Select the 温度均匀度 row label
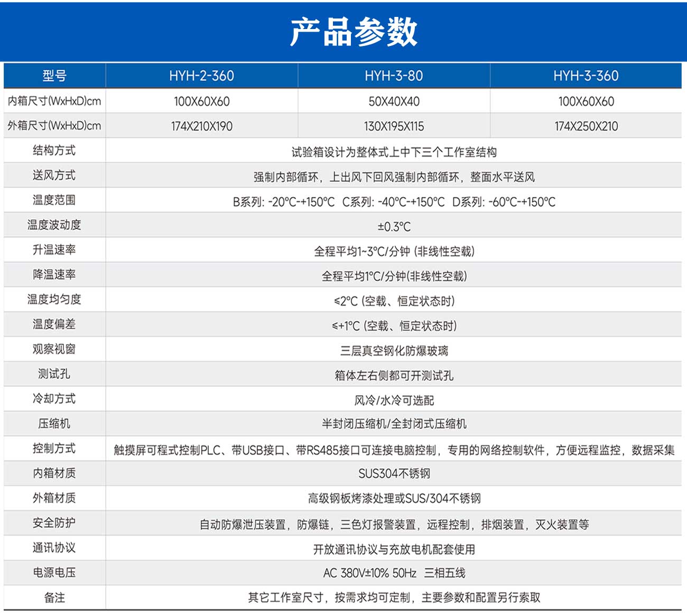Screen dimensions: 687x616 (x=54, y=300)
